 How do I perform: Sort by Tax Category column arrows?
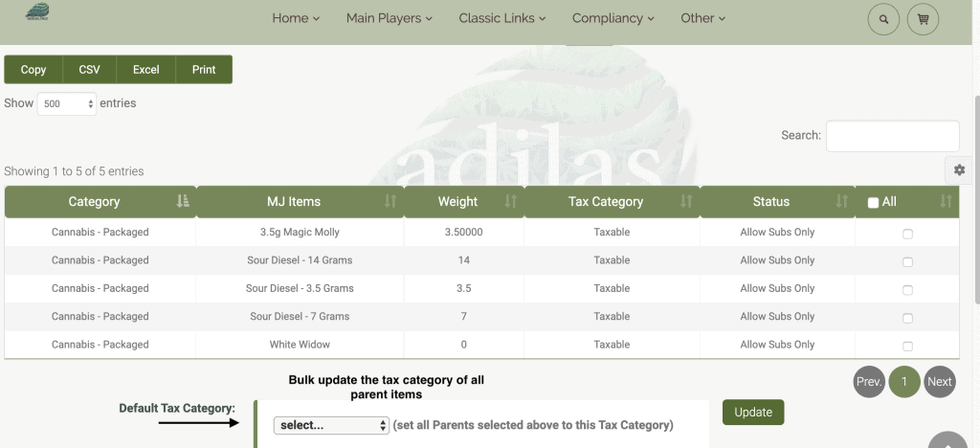click(686, 201)
